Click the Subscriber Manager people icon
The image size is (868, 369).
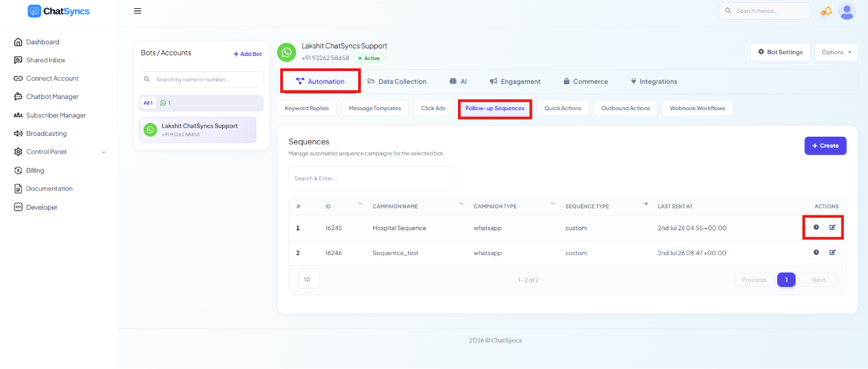coord(18,115)
